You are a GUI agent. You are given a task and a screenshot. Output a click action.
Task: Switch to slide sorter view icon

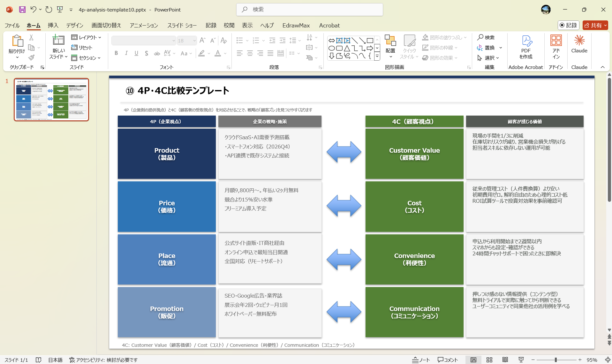(x=489, y=360)
